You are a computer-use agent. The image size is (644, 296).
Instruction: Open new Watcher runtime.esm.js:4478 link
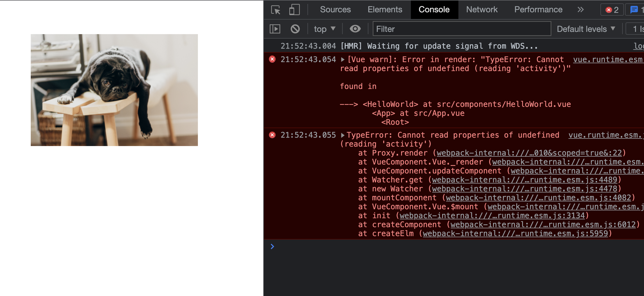pyautogui.click(x=525, y=189)
